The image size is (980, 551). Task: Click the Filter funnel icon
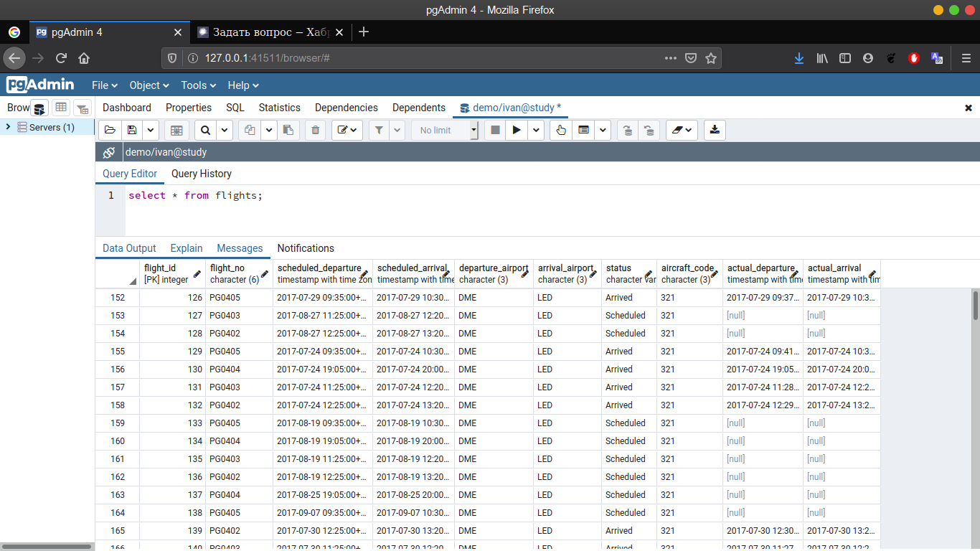click(x=379, y=130)
